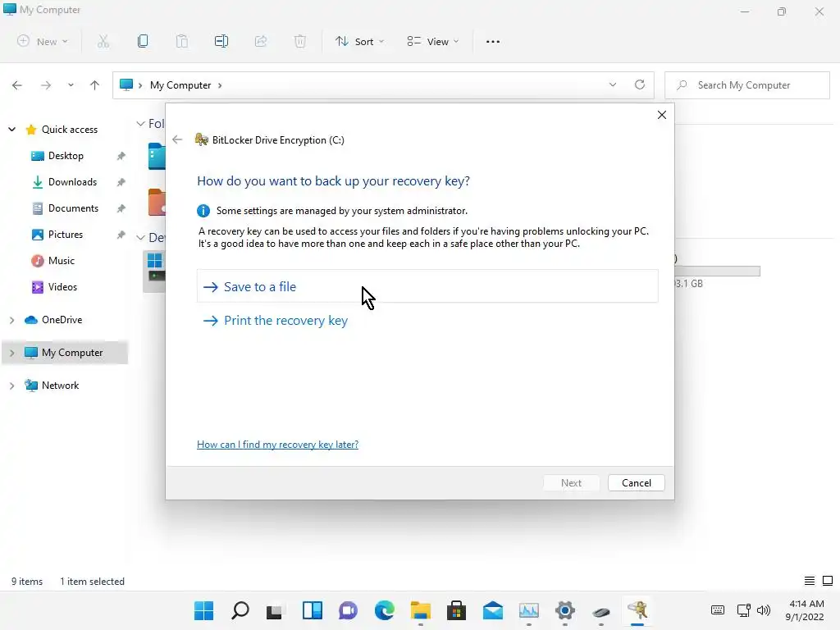Click the volume speaker tray icon
840x630 pixels.
(764, 609)
